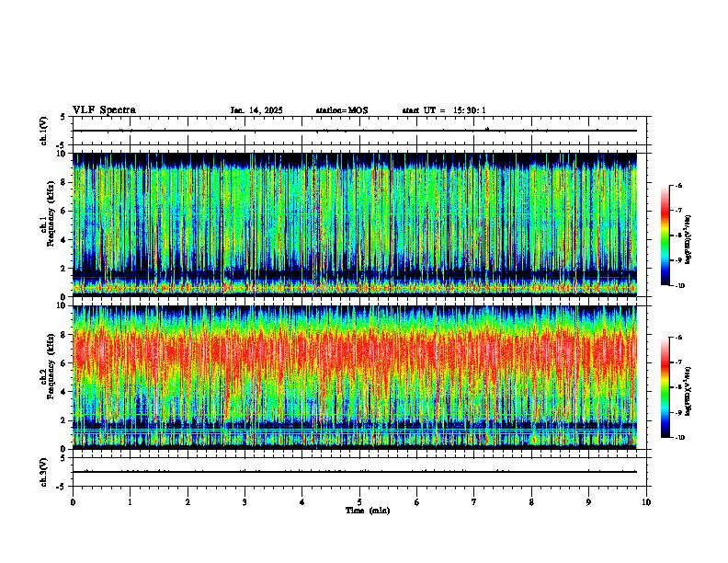The width and height of the screenshot is (728, 563).
Task: Click the "ch.1(V)" waveform axis label
Action: click(43, 131)
